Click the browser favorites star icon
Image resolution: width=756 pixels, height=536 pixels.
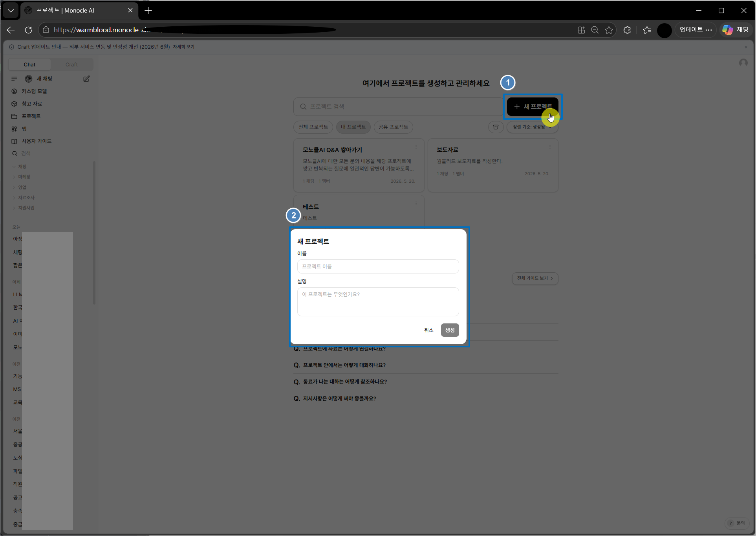(x=609, y=30)
